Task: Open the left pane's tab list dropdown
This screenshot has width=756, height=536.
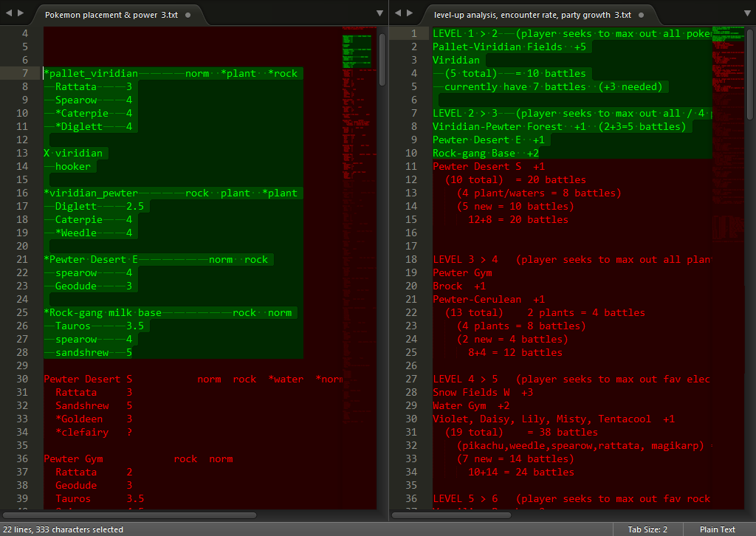Action: [x=379, y=13]
